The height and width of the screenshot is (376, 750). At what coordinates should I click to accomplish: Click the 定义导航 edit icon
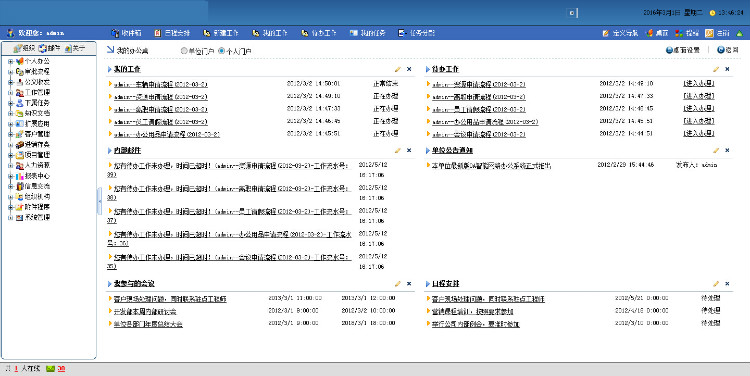click(606, 33)
